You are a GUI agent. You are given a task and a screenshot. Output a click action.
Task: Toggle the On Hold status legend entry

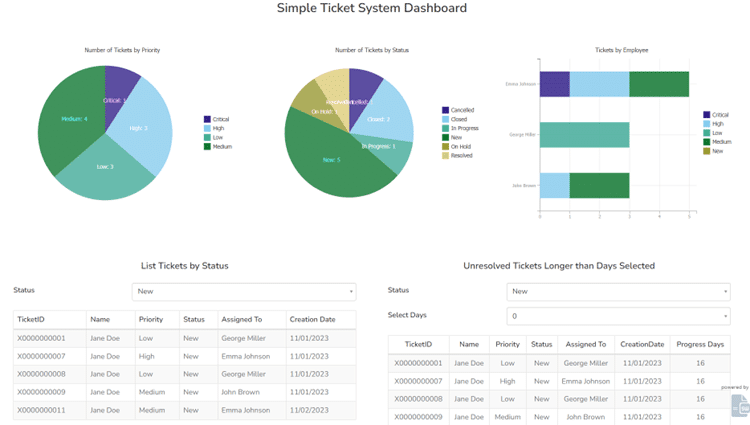pyautogui.click(x=460, y=146)
